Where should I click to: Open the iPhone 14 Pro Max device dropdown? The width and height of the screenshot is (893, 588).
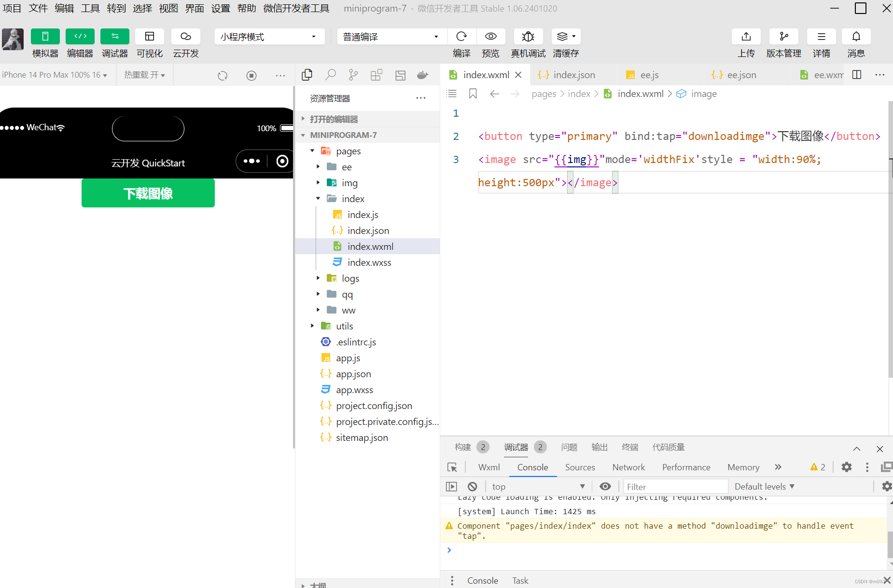tap(55, 75)
